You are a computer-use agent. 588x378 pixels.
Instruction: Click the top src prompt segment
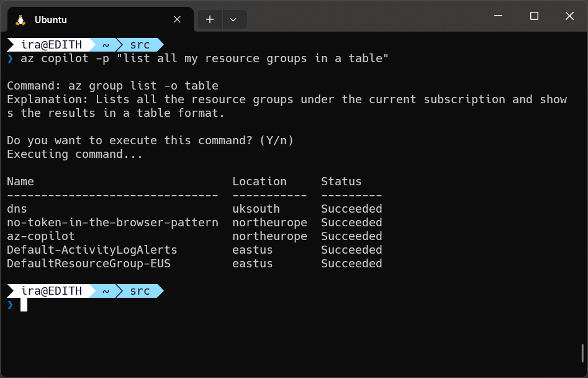click(140, 45)
